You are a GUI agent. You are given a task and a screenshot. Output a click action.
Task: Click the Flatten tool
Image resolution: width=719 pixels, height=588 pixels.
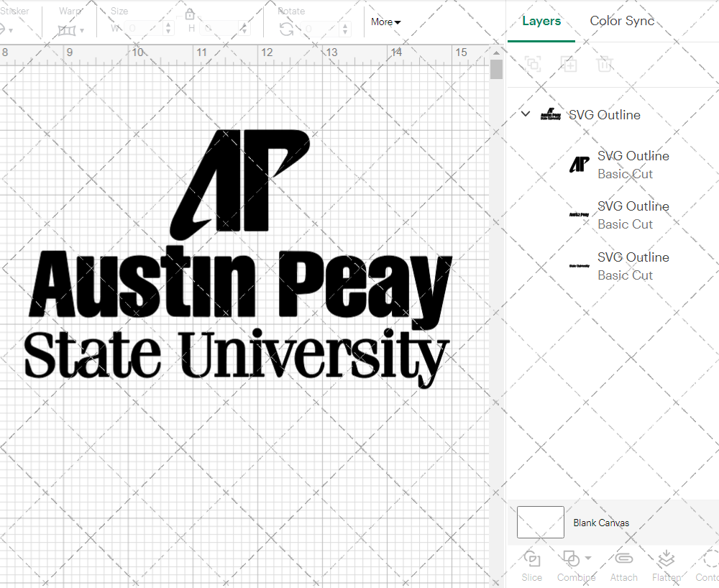(x=666, y=566)
